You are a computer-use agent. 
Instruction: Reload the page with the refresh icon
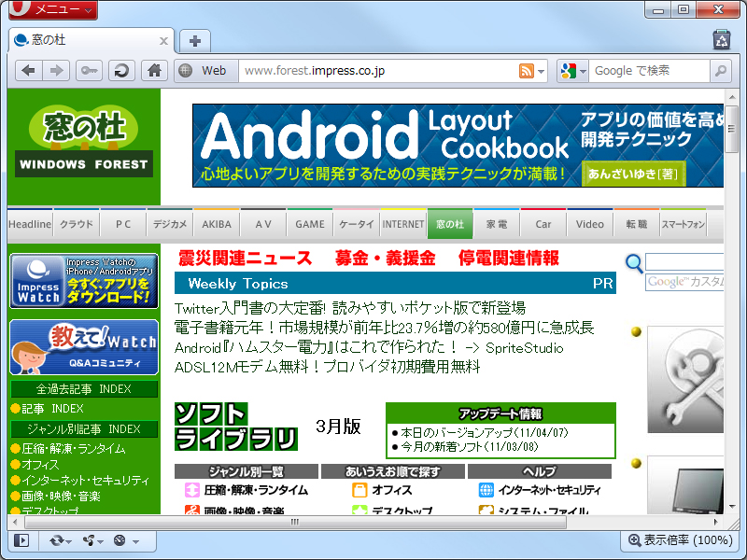pos(121,71)
